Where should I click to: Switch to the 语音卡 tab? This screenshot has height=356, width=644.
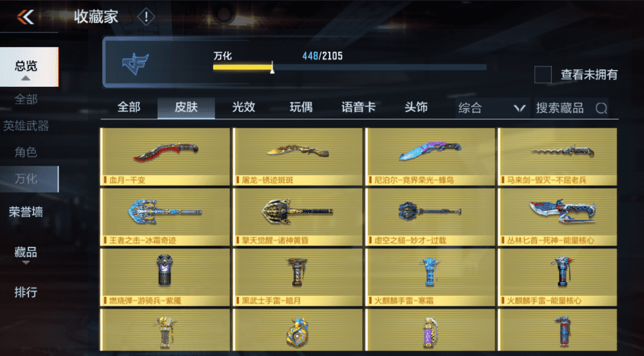click(x=358, y=108)
